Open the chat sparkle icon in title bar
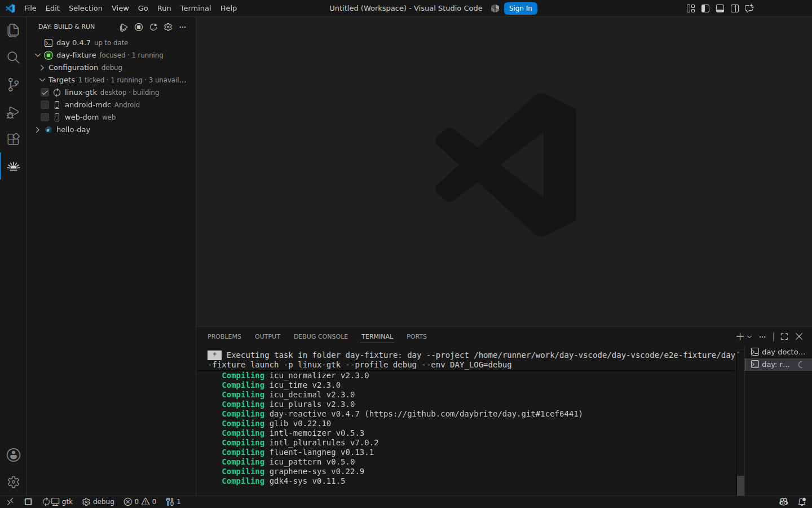The width and height of the screenshot is (812, 508). click(749, 8)
